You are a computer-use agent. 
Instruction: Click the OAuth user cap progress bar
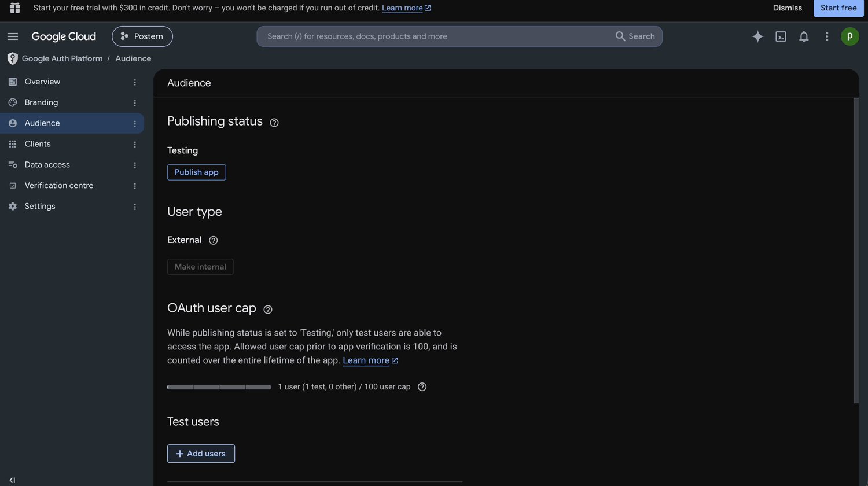[x=219, y=387]
